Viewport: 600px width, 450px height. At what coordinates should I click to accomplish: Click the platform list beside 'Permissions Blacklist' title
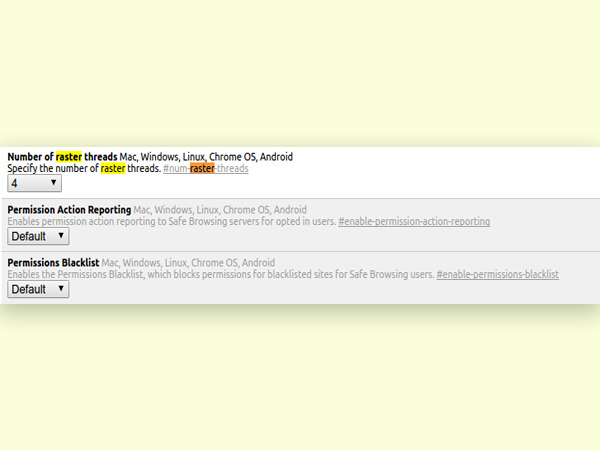[188, 262]
